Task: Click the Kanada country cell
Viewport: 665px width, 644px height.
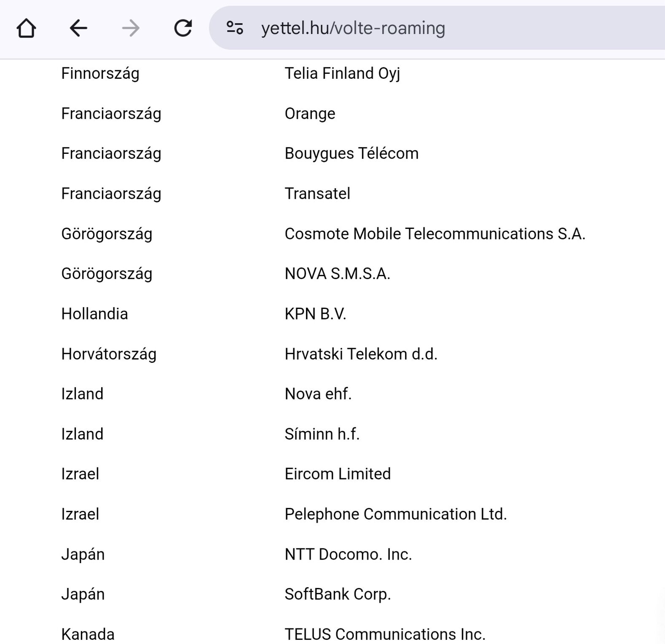Action: pos(88,634)
